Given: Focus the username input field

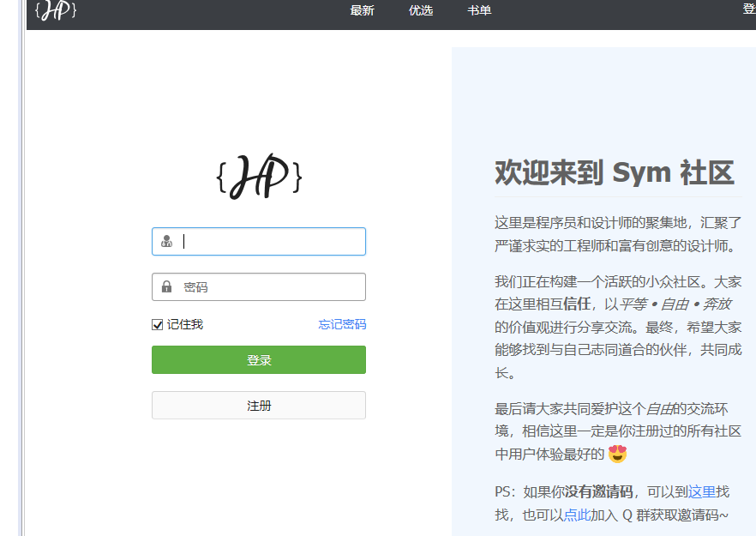Looking at the screenshot, I should click(x=259, y=241).
